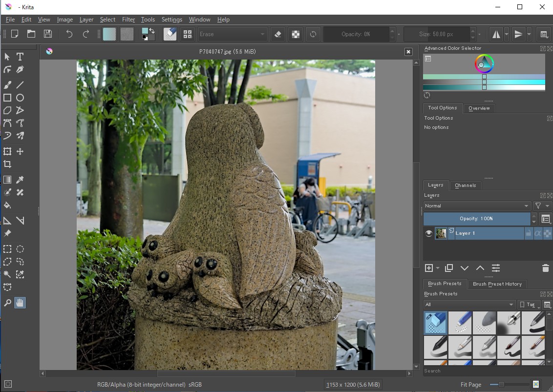The width and height of the screenshot is (553, 392).
Task: Click the Fit Page zoom label
Action: [470, 385]
